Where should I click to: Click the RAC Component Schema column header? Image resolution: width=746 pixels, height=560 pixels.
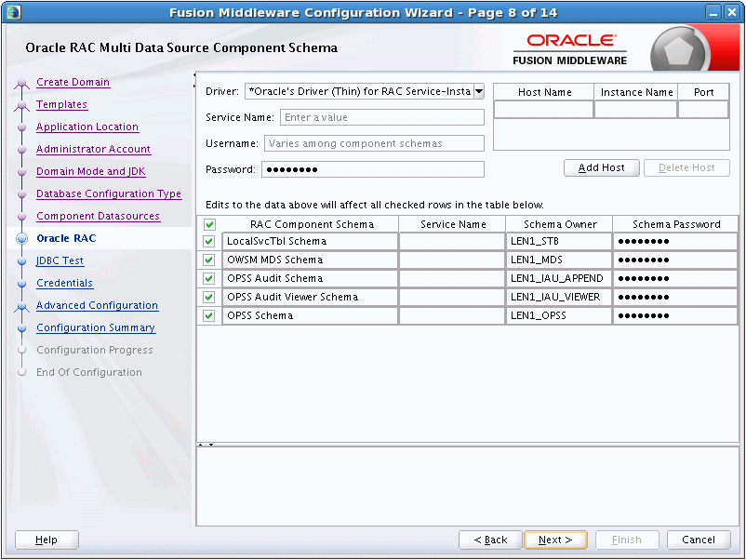click(312, 224)
